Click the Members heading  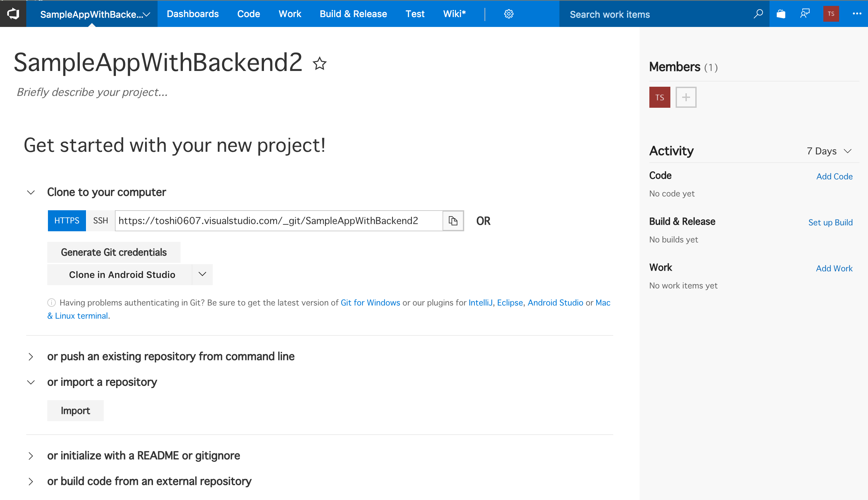pyautogui.click(x=675, y=67)
